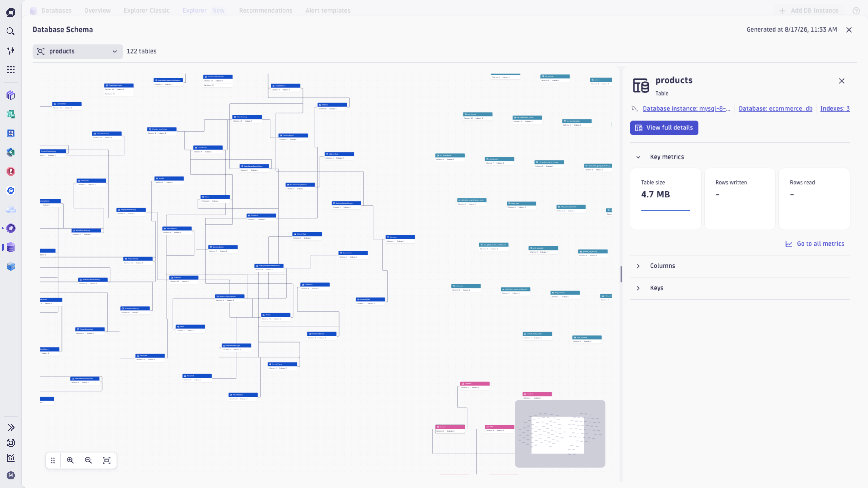Open the Indexes: 3 link
Screen dimensions: 868x488
pos(835,108)
